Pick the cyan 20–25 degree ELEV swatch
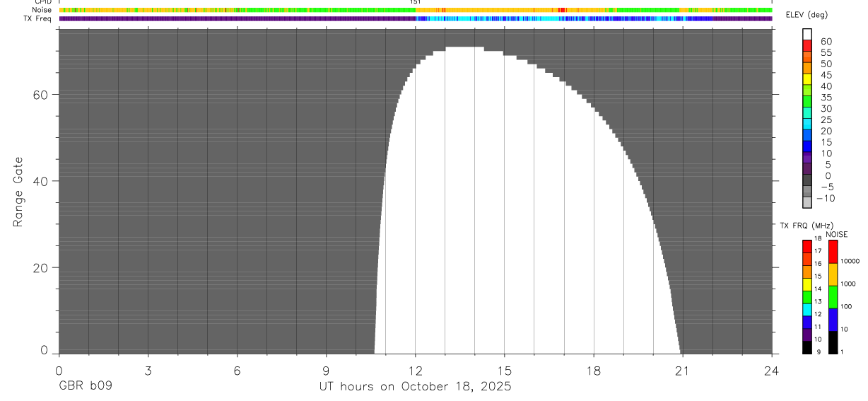Image resolution: width=868 pixels, height=401 pixels. [x=807, y=124]
